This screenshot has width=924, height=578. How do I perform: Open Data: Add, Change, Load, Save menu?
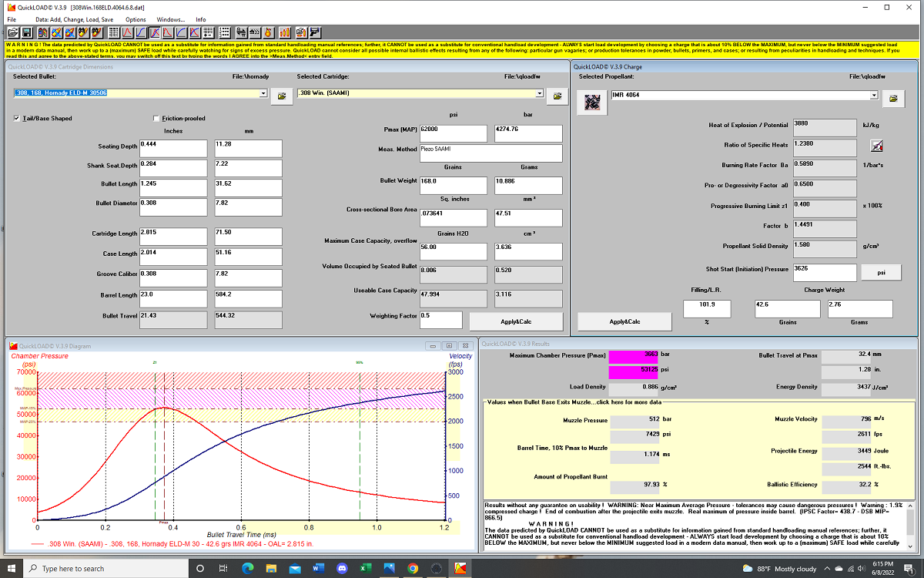point(75,19)
